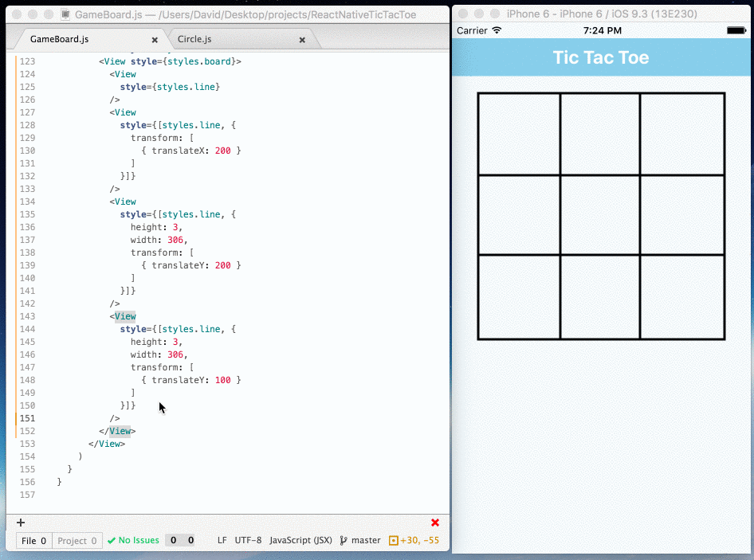Image resolution: width=754 pixels, height=560 pixels.
Task: Click styles.line on line 125
Action: point(186,87)
